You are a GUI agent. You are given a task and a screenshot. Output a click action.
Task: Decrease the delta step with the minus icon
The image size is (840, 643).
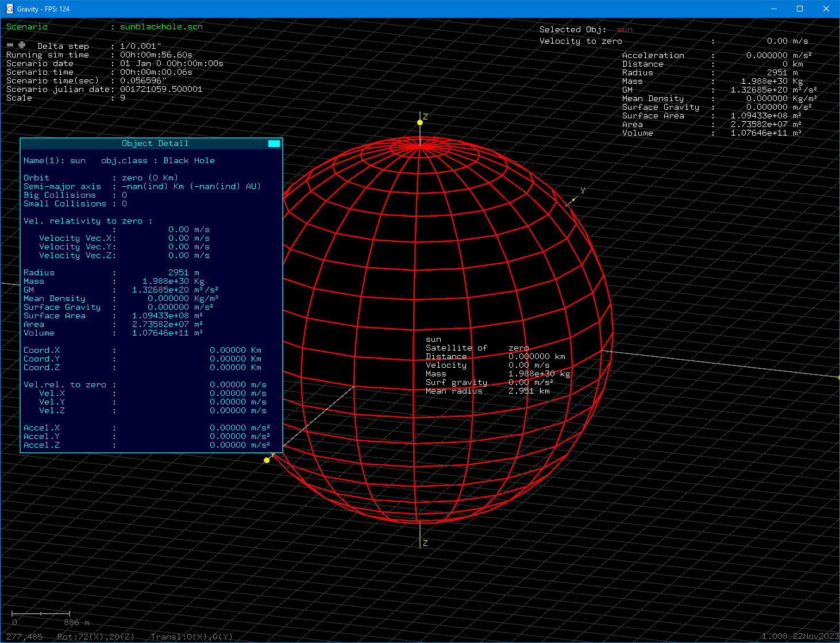(10, 45)
